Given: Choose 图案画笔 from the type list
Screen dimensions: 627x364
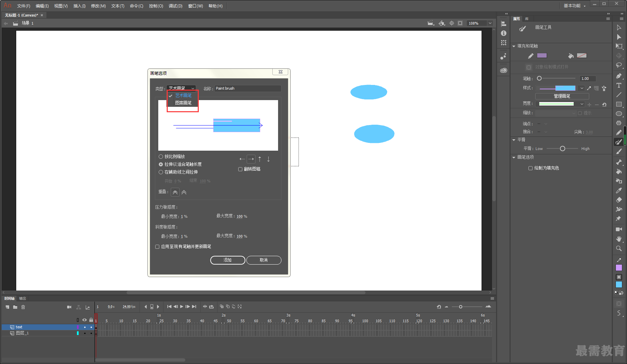Looking at the screenshot, I should pos(183,103).
